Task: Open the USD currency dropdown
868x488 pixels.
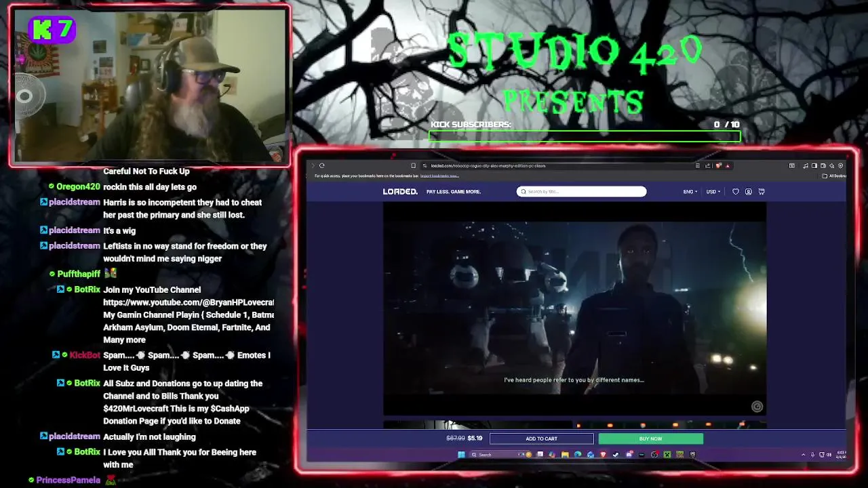Action: [713, 192]
